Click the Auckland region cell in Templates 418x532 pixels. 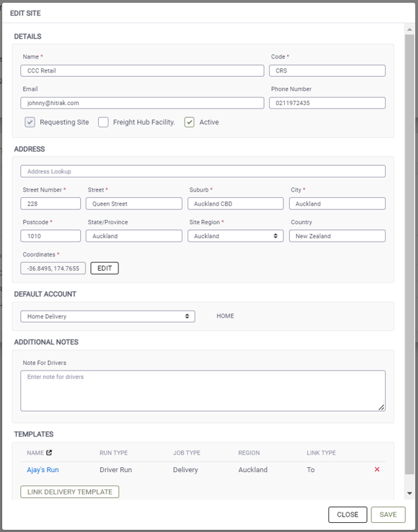(x=253, y=470)
